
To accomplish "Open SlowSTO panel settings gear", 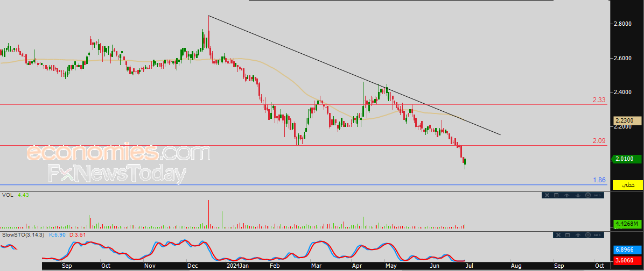I will [588, 235].
